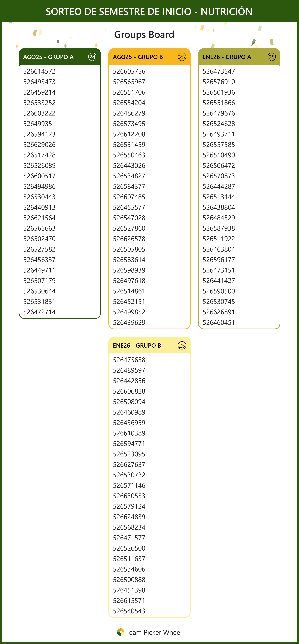
Task: Select the ENE26 - GRUPO B header title
Action: coord(137,345)
